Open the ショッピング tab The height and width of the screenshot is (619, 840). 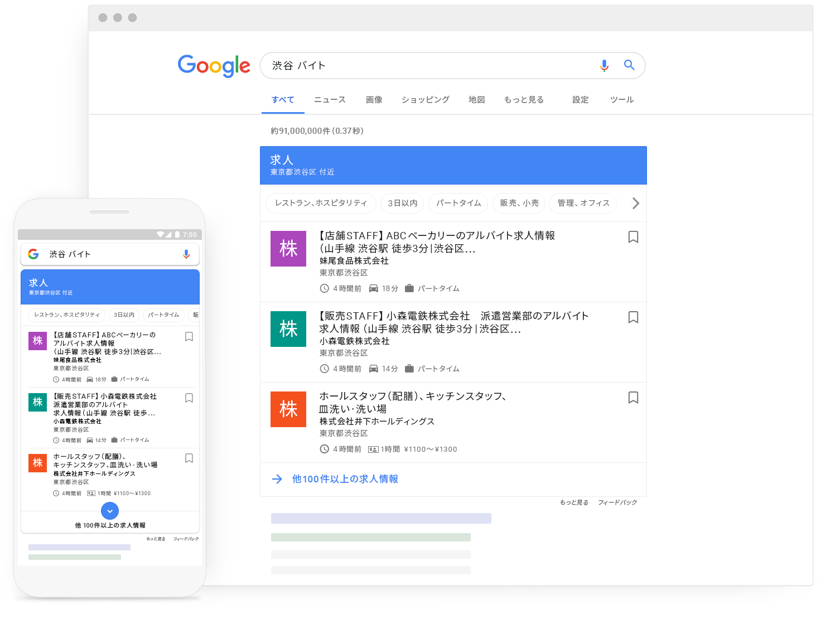(x=426, y=100)
